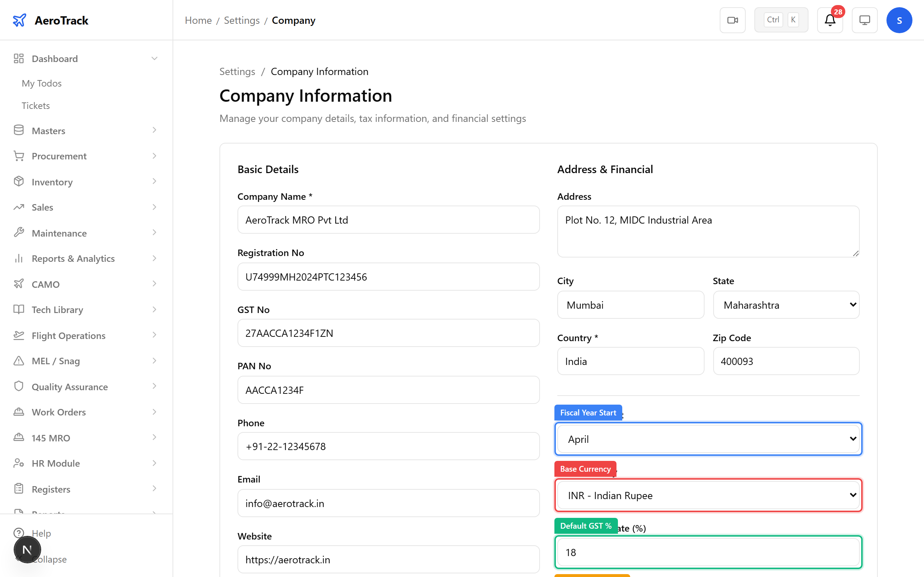Screen dimensions: 924x577
Task: Click the Home breadcrumb item
Action: click(x=198, y=20)
